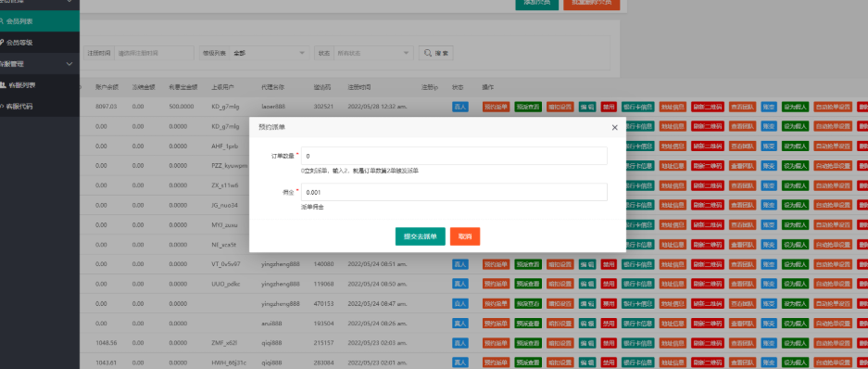The width and height of the screenshot is (868, 369).
Task: Click 编辑 in the arui888 row
Action: pos(587,323)
